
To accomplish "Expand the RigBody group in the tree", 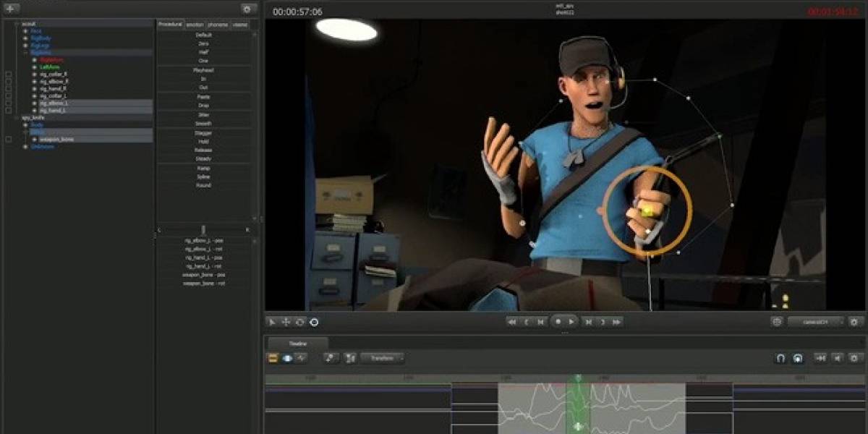I will point(25,38).
